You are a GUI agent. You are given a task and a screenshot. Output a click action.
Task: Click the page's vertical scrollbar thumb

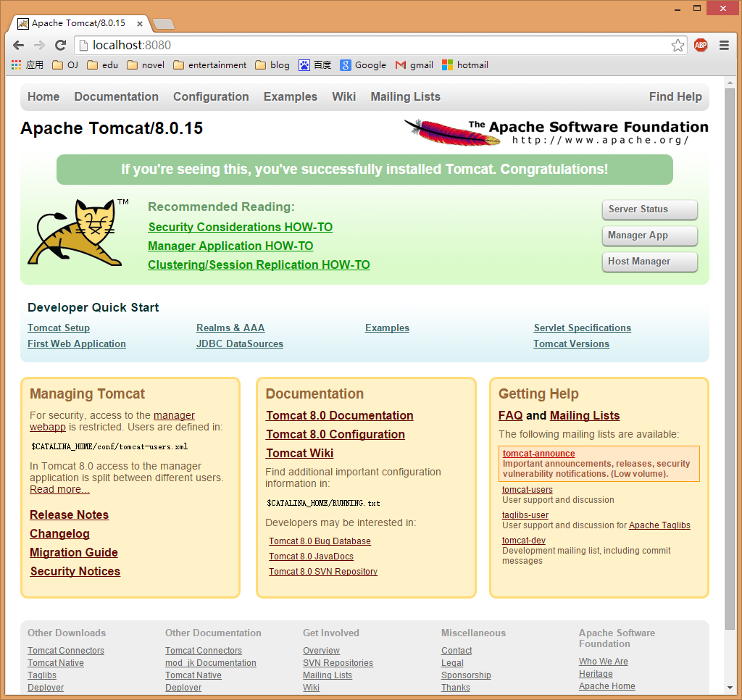click(730, 359)
